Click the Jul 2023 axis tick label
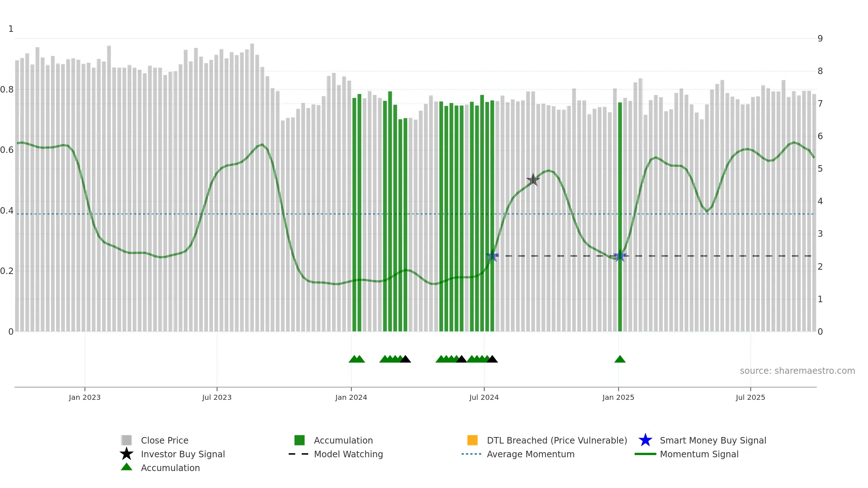Screen dimensions: 868x488 (x=217, y=398)
